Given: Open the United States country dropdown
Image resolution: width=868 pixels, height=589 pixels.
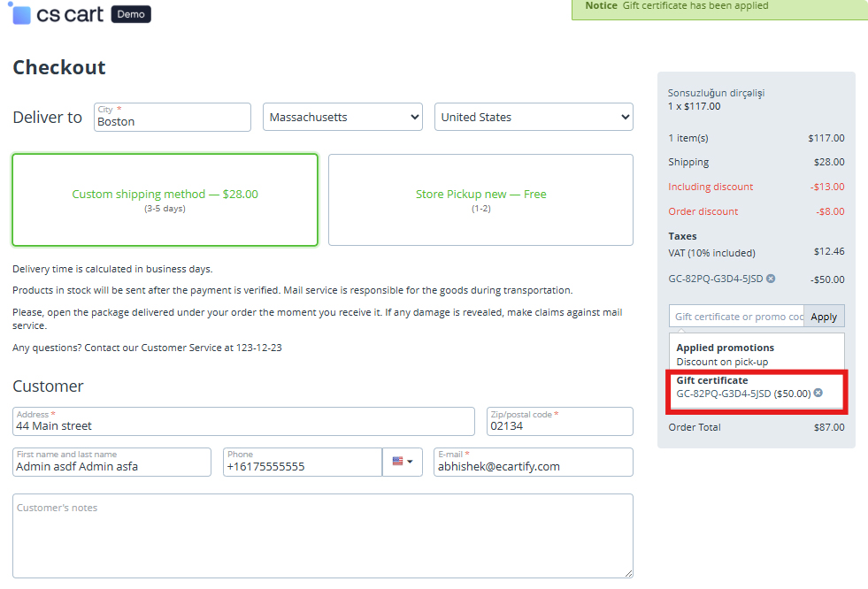Looking at the screenshot, I should [533, 118].
